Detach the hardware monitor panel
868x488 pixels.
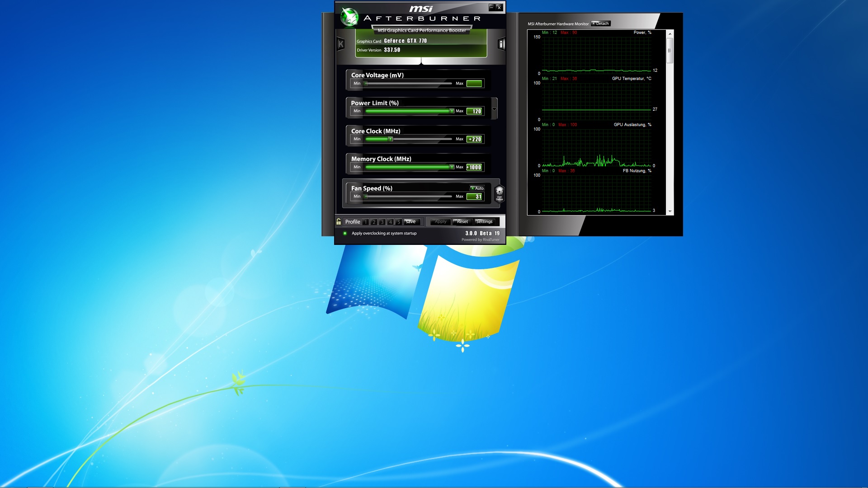pyautogui.click(x=600, y=23)
